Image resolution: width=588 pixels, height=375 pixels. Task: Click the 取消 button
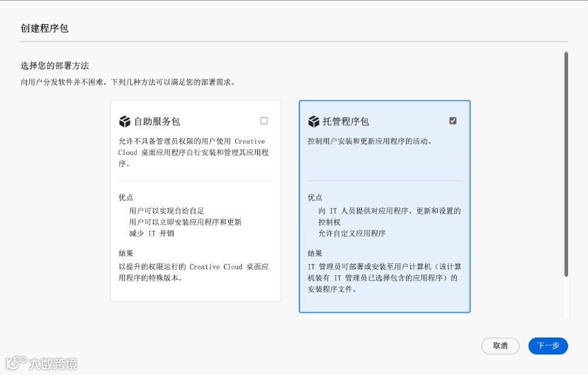click(x=500, y=346)
